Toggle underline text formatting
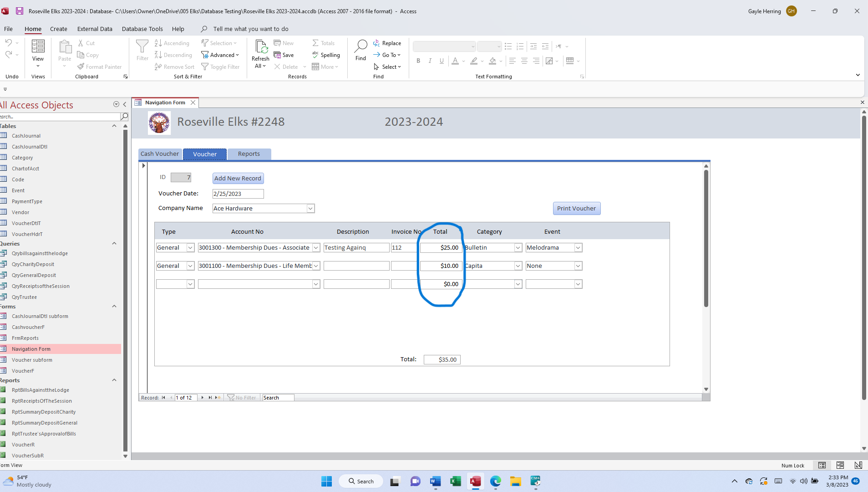 tap(441, 61)
